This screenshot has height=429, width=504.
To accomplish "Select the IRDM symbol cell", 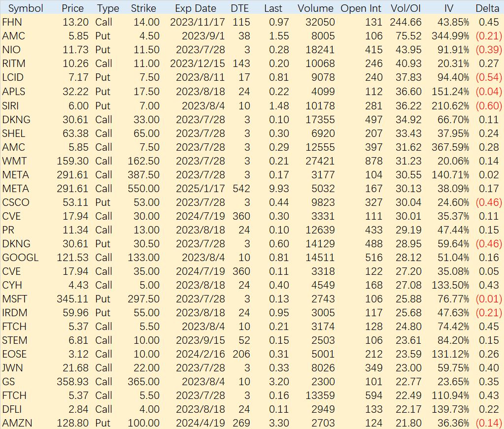I will 14,313.
